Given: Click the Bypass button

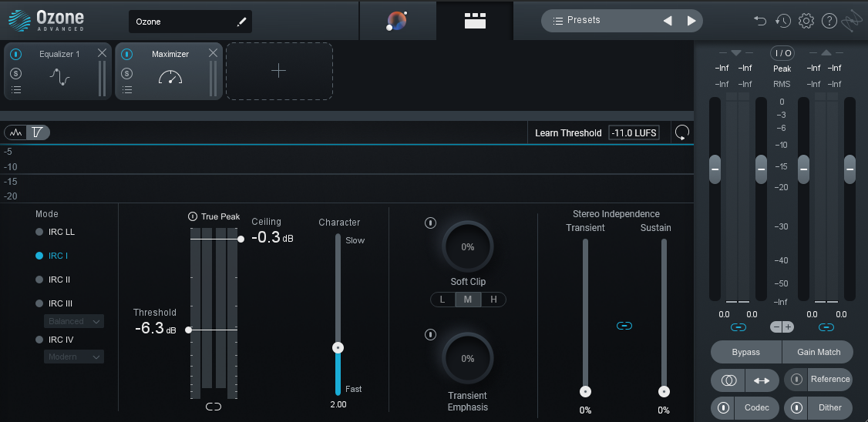Looking at the screenshot, I should (745, 352).
